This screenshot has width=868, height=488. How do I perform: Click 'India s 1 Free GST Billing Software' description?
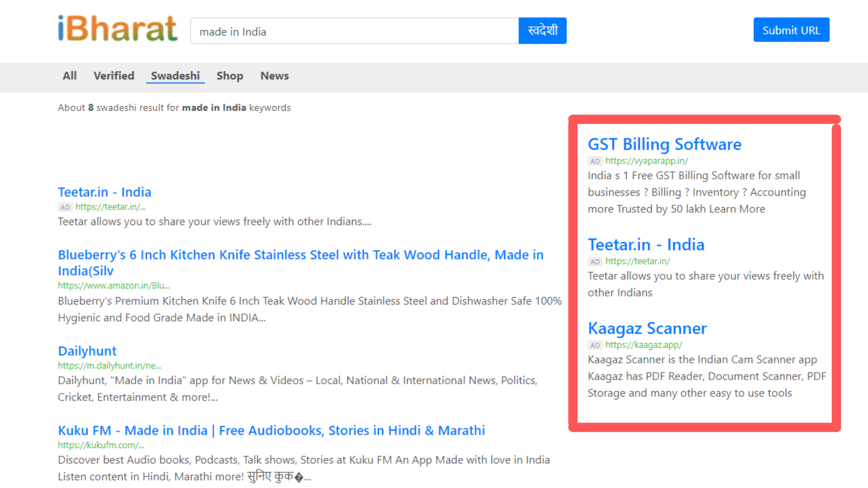click(697, 192)
